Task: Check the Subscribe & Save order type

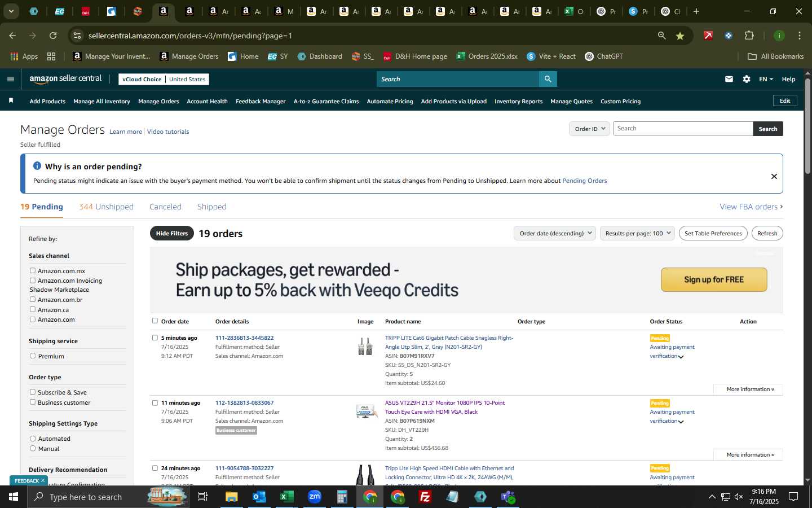Action: 33,392
